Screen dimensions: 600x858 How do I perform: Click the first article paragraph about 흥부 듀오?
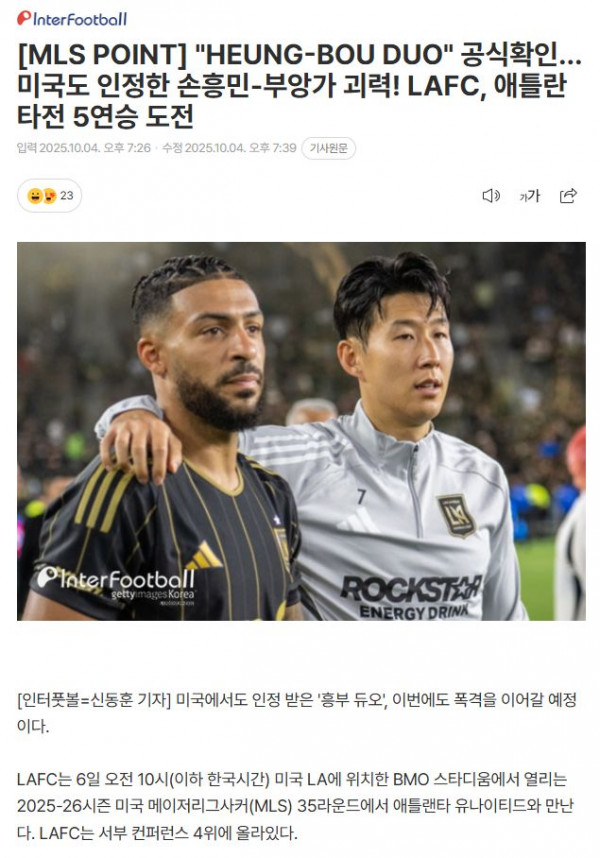297,713
